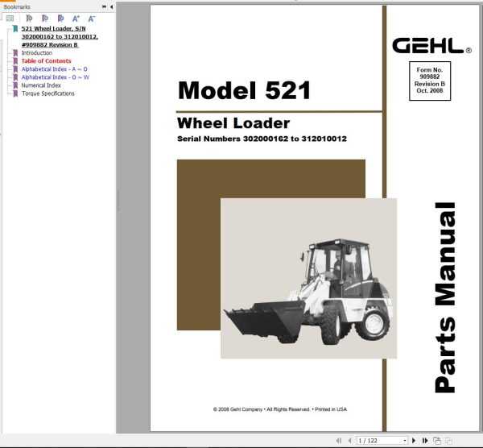483x448 pixels.
Task: Open the page number dropdown arrow
Action: [x=405, y=441]
